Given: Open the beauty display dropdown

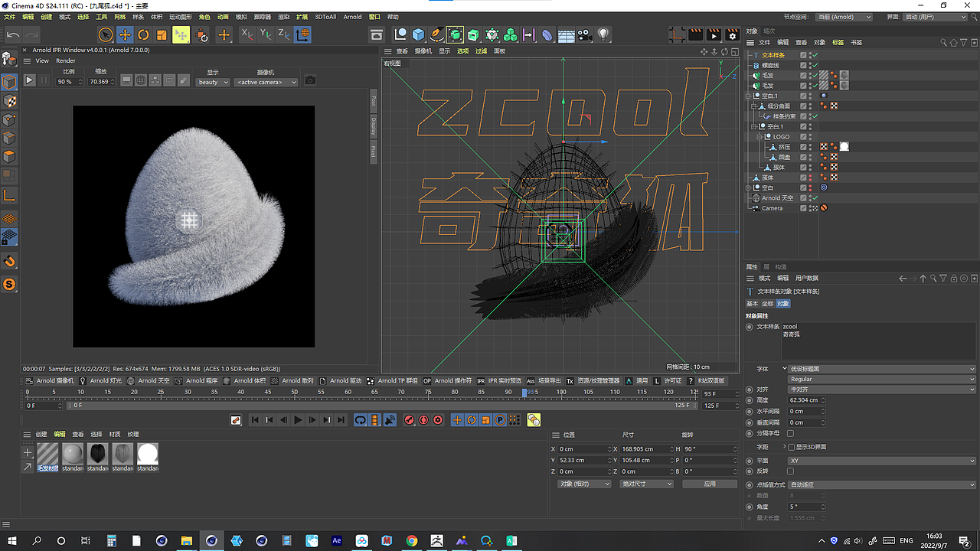Looking at the screenshot, I should (x=213, y=82).
